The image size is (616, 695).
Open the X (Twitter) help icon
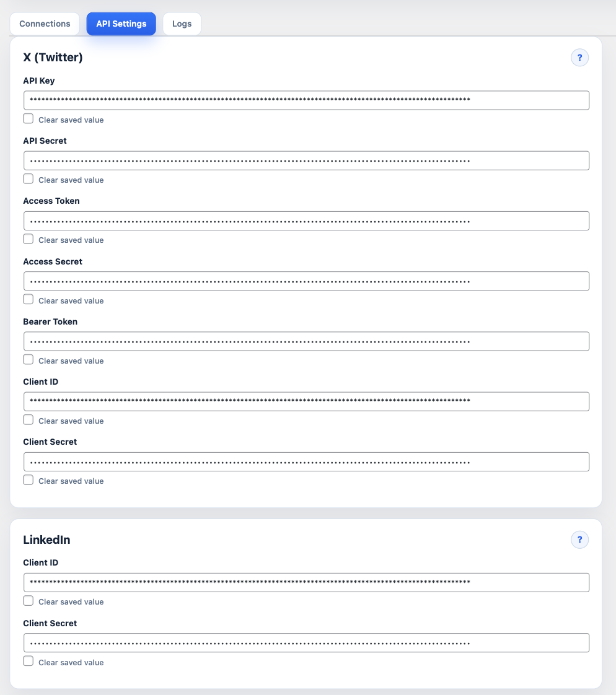pos(579,57)
